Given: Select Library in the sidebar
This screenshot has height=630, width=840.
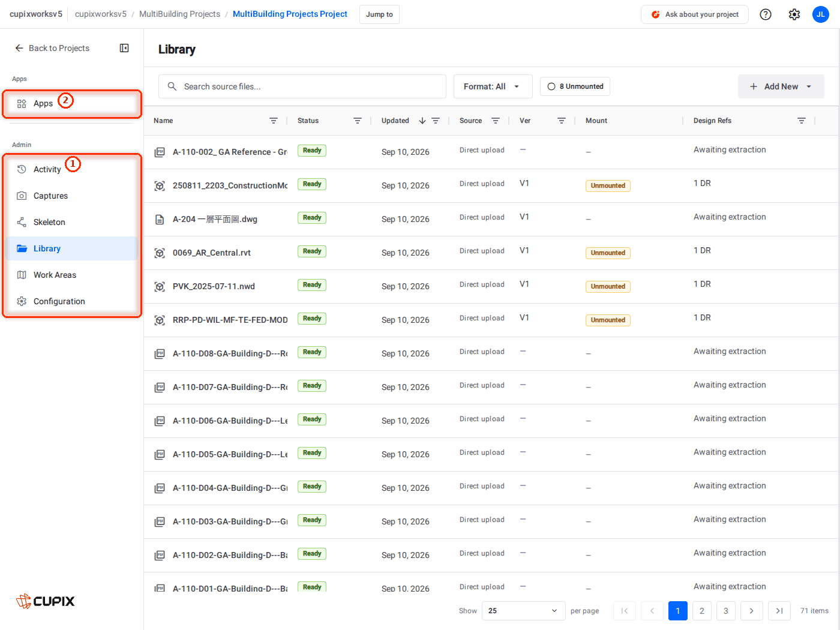Looking at the screenshot, I should 72,248.
